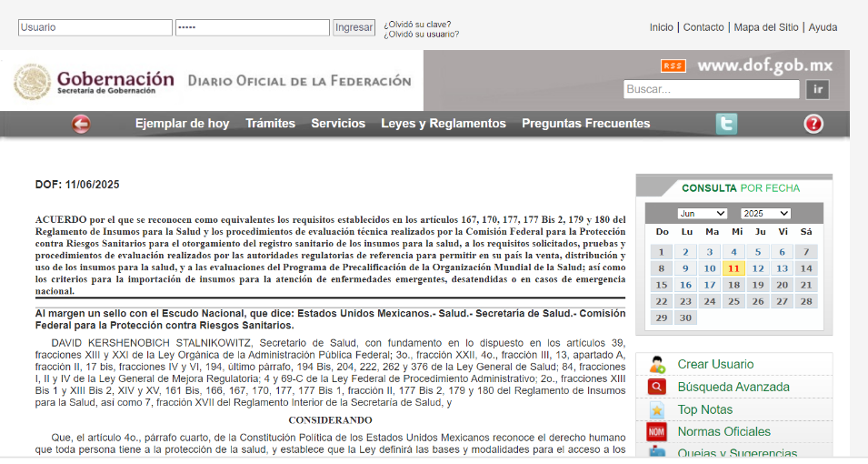Select day 11 highlighted in the calendar
Image resolution: width=868 pixels, height=464 pixels.
[733, 268]
